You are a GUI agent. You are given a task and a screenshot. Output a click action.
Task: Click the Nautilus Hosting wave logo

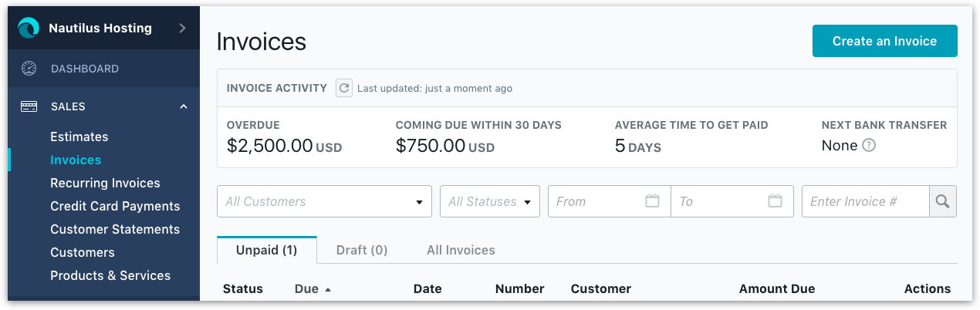(29, 28)
